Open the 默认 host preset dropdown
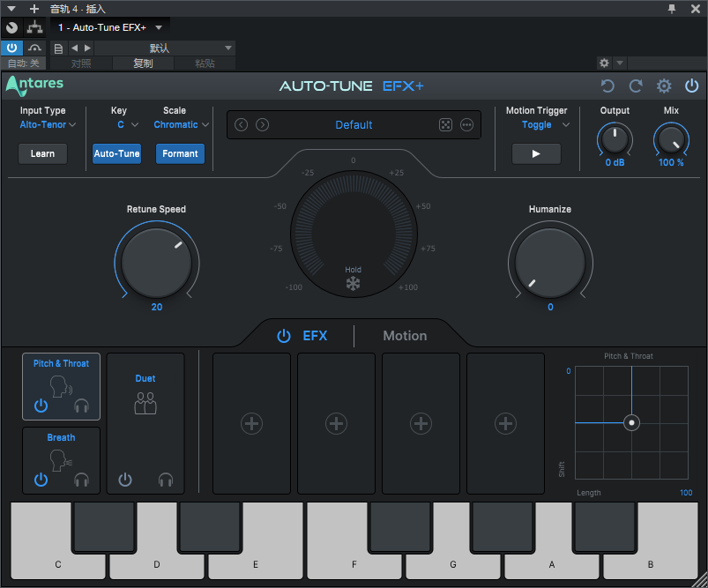 pos(166,48)
